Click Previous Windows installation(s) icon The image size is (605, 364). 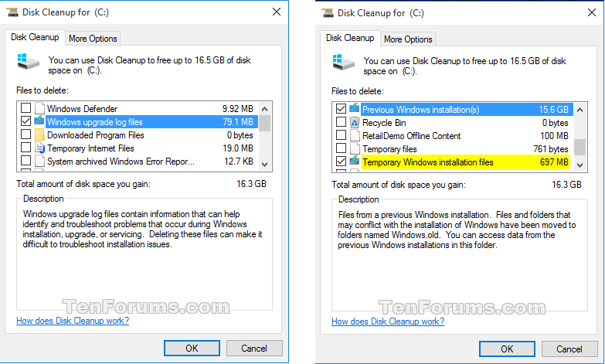[355, 108]
